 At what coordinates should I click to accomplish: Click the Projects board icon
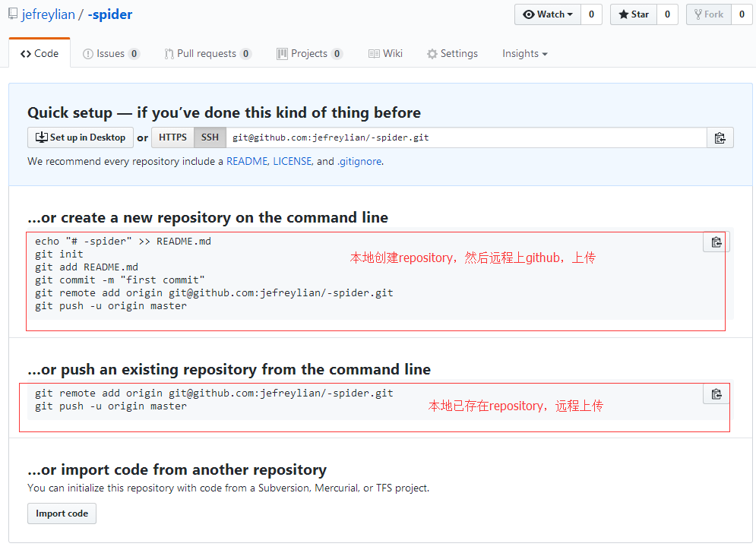tap(282, 54)
